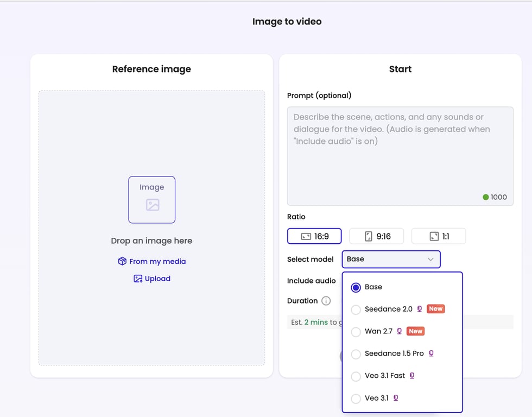Click the image placeholder icon in drop zone
The width and height of the screenshot is (532, 417).
[x=152, y=205]
